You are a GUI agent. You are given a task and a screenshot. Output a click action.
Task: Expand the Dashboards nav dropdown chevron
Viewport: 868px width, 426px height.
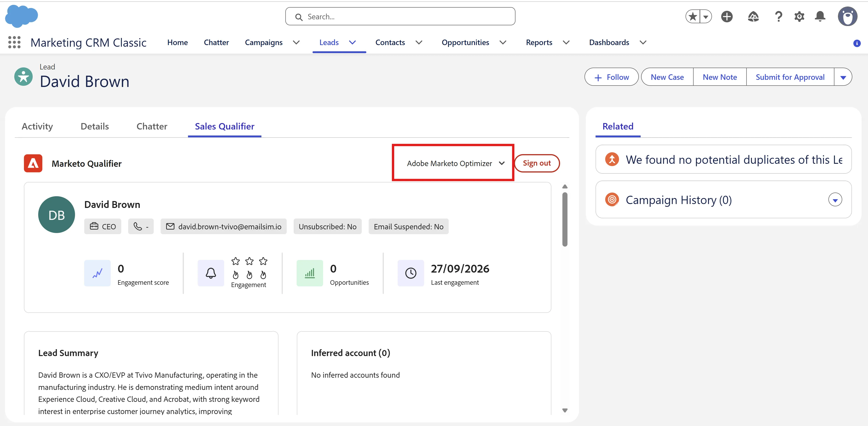643,42
